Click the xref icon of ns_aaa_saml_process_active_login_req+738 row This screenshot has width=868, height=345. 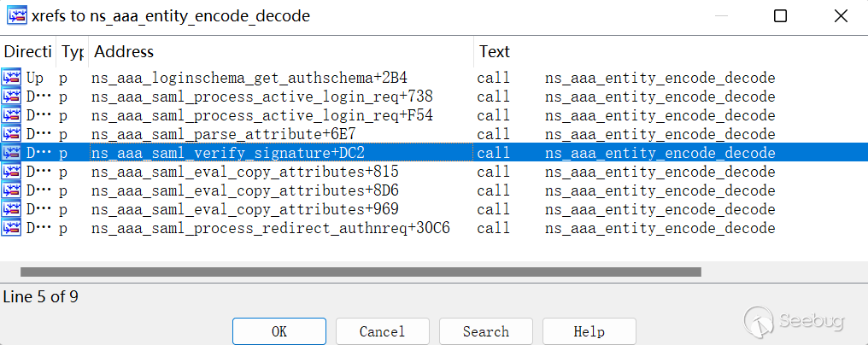11,96
